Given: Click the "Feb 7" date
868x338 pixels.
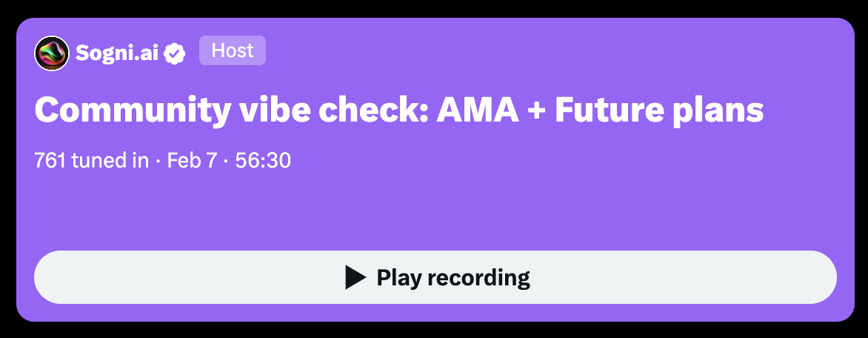Looking at the screenshot, I should pyautogui.click(x=192, y=160).
